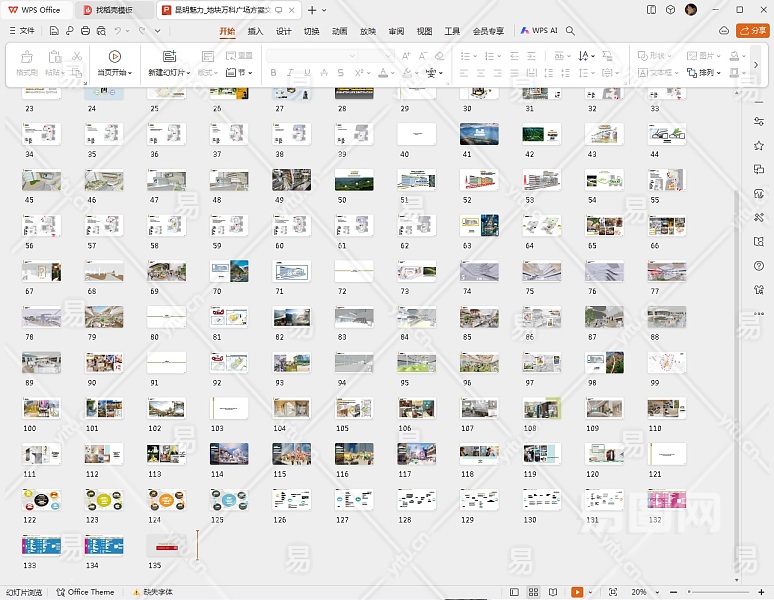Viewport: 774px width, 600px height.
Task: Click the orange Share button
Action: [752, 31]
